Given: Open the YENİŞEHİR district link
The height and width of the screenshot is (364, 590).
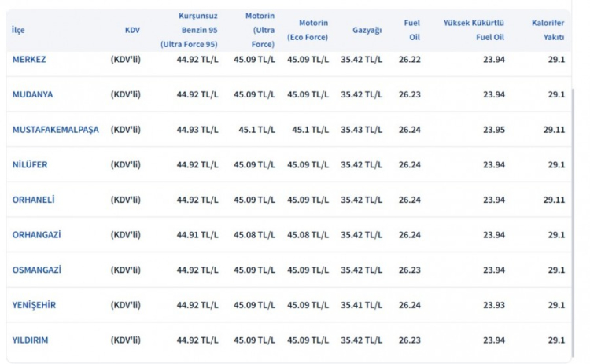Looking at the screenshot, I should 35,305.
